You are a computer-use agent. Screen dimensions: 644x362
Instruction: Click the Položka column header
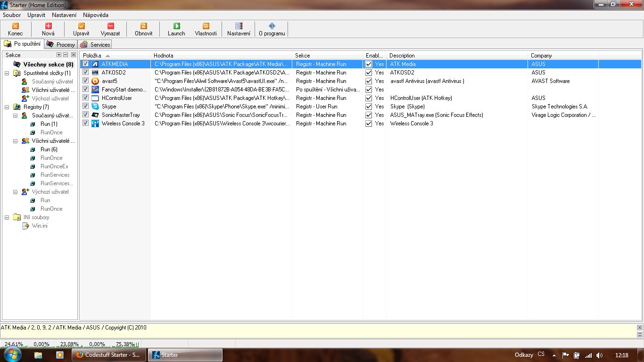(x=116, y=56)
